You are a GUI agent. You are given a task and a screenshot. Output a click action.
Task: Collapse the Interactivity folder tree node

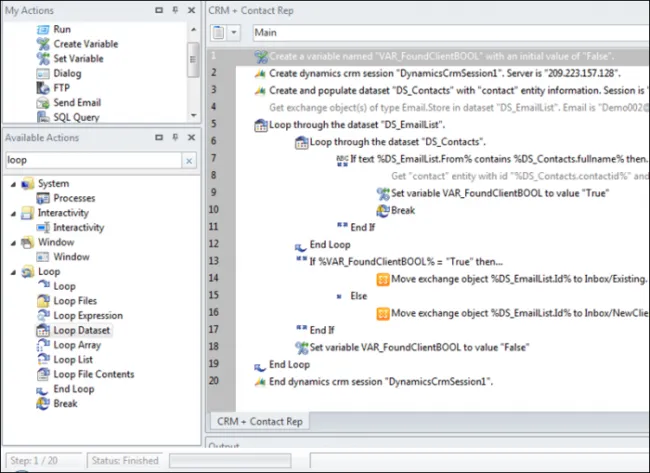[x=13, y=213]
